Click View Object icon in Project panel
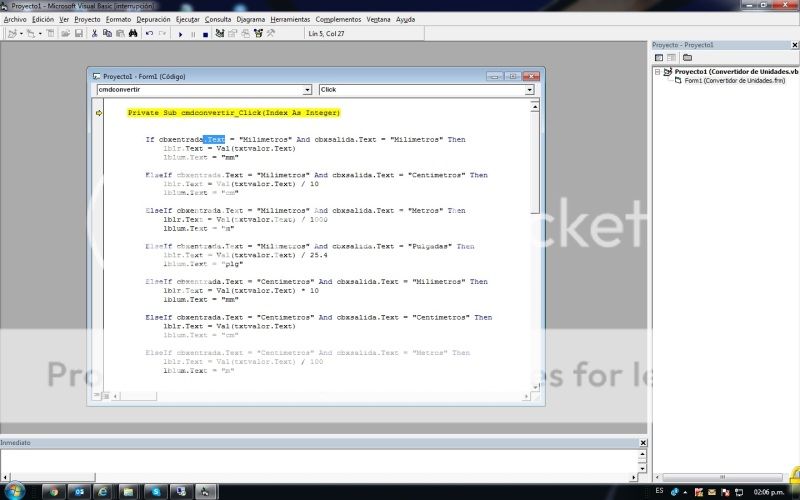Image resolution: width=800 pixels, height=500 pixels. coord(671,58)
